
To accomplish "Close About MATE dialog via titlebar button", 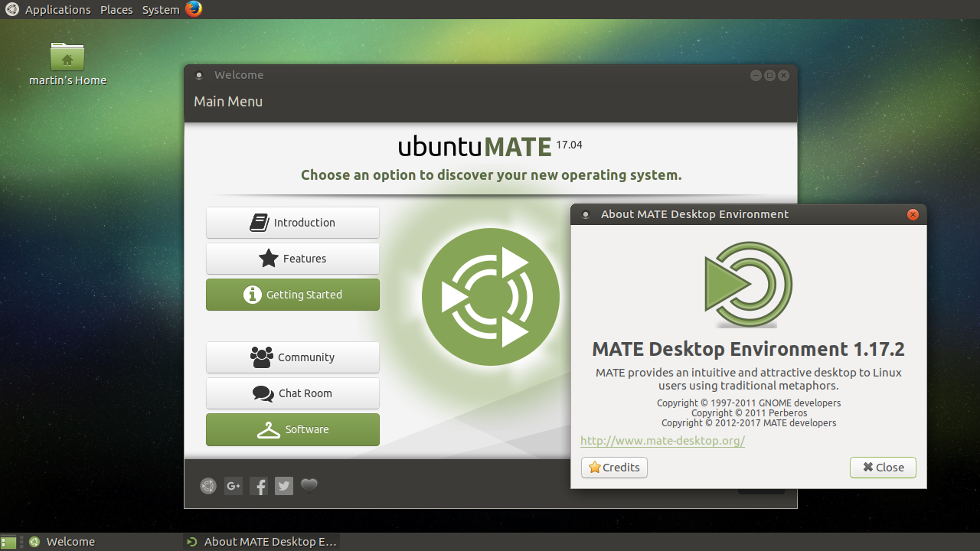I will (913, 214).
